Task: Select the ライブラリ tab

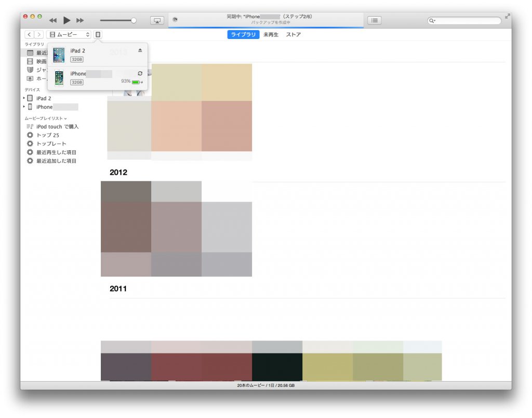Action: (243, 35)
